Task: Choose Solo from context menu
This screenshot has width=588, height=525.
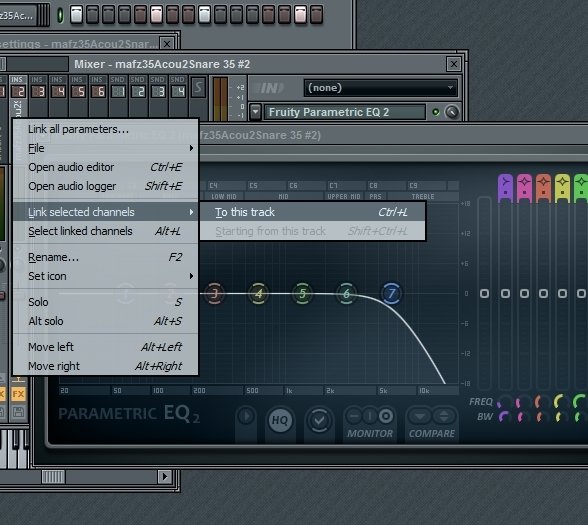Action: tap(105, 302)
